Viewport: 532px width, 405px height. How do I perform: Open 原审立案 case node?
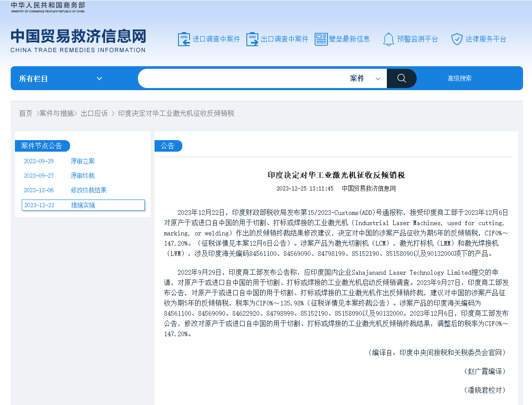[83, 161]
